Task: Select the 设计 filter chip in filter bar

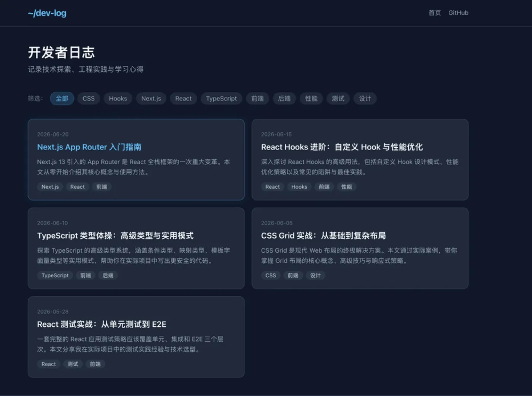Action: click(x=365, y=99)
